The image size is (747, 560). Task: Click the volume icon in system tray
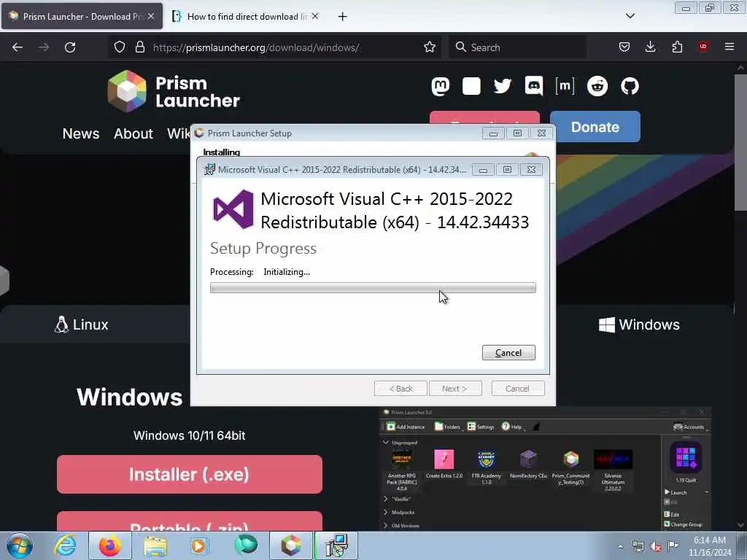656,547
